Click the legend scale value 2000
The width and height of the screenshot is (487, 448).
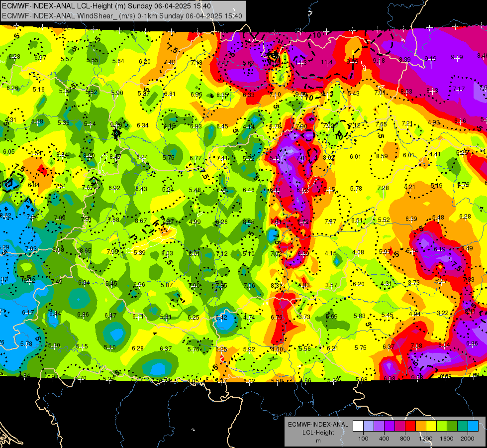point(468,439)
